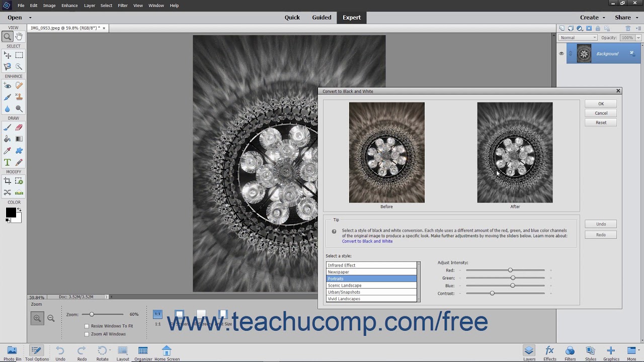The height and width of the screenshot is (362, 644).
Task: Toggle the Layers panel button
Action: pos(529,353)
